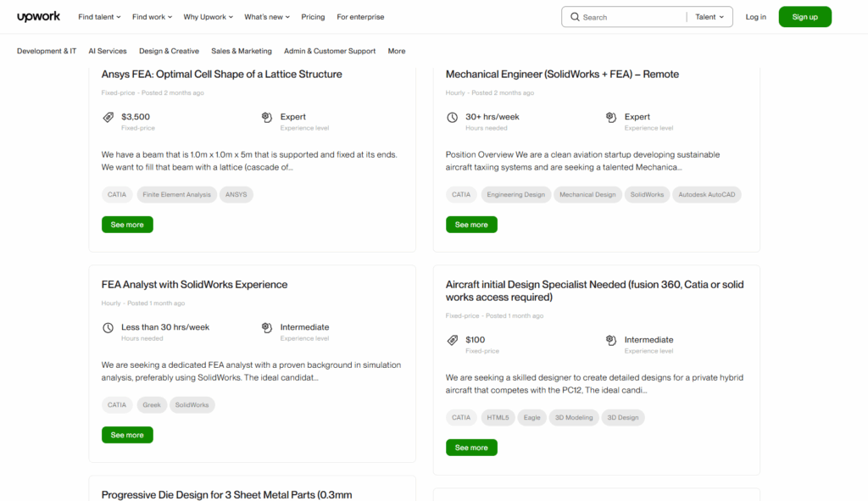
Task: Open the Talent selector beside the search bar
Action: pos(709,16)
